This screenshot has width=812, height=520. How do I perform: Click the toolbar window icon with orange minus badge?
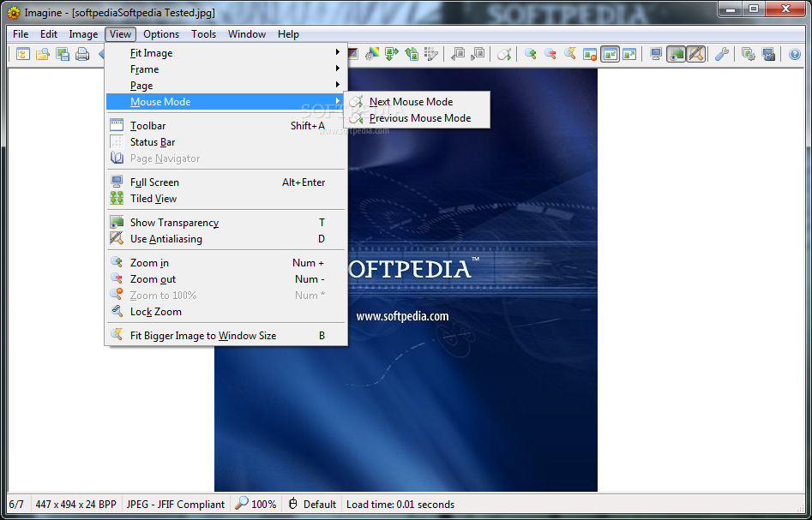(x=590, y=54)
